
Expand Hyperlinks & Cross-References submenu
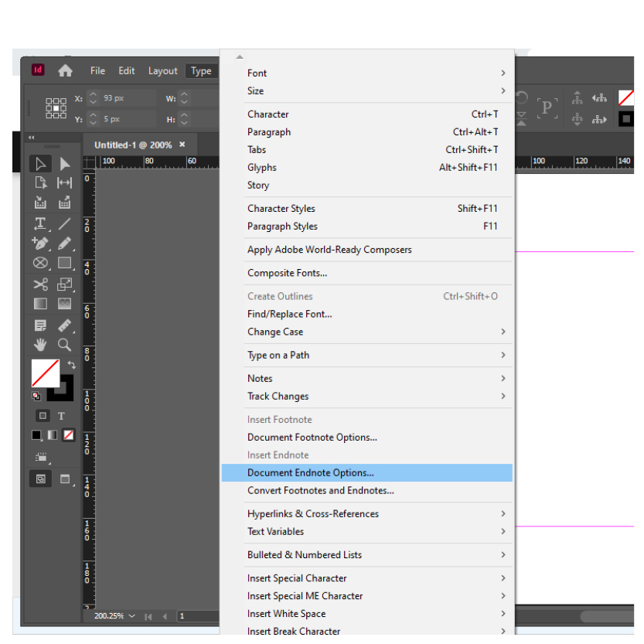[366, 514]
